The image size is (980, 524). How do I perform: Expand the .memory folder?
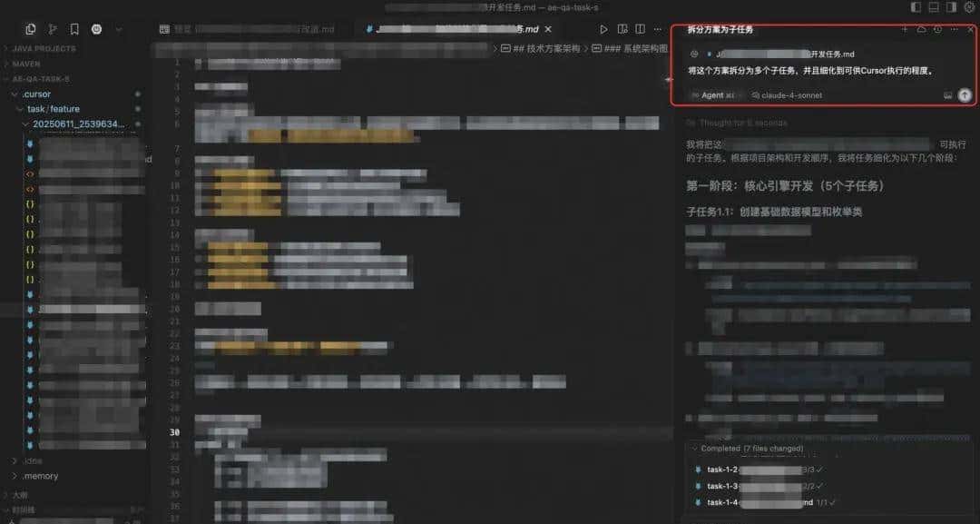[x=41, y=476]
